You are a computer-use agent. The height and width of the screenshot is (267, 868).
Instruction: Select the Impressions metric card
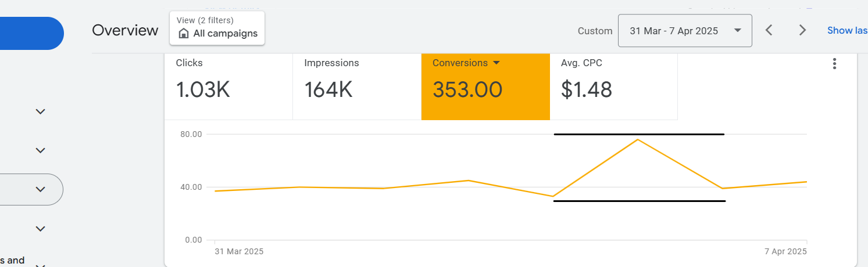tap(356, 86)
